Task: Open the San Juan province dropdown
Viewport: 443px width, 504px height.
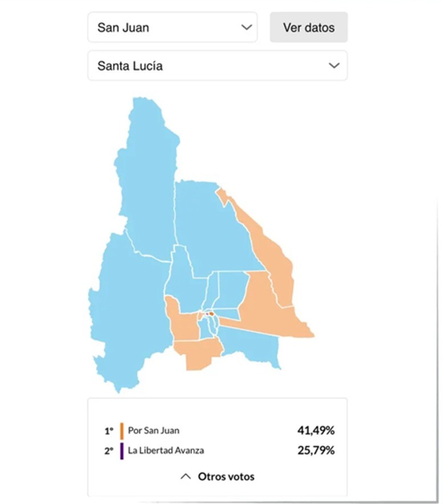Action: click(x=171, y=27)
